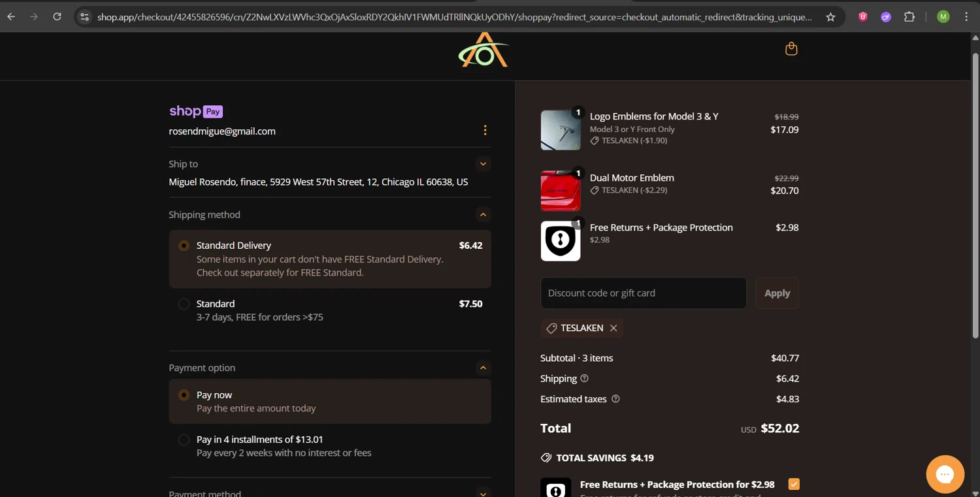Viewport: 980px width, 497px height.
Task: Expand the Ship to section chevron
Action: pyautogui.click(x=483, y=164)
